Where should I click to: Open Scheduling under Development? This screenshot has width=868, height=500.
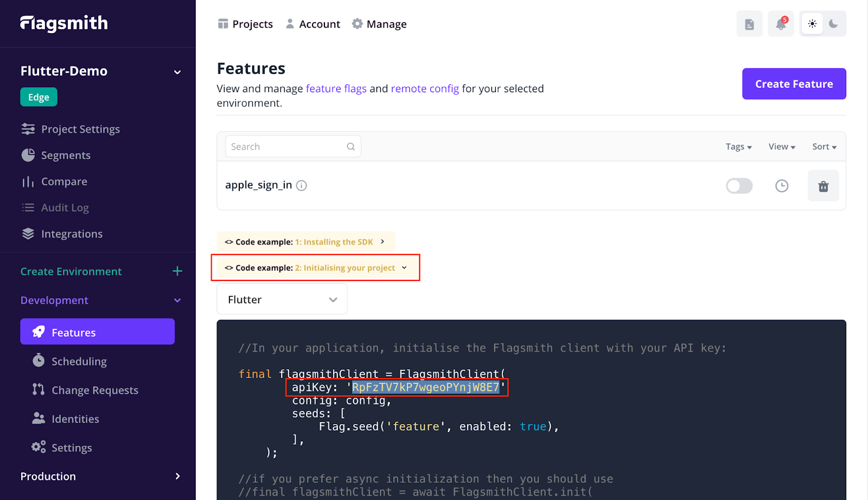[69, 361]
